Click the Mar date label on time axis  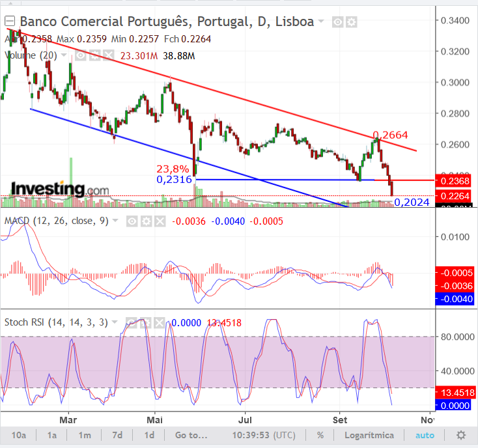(68, 420)
